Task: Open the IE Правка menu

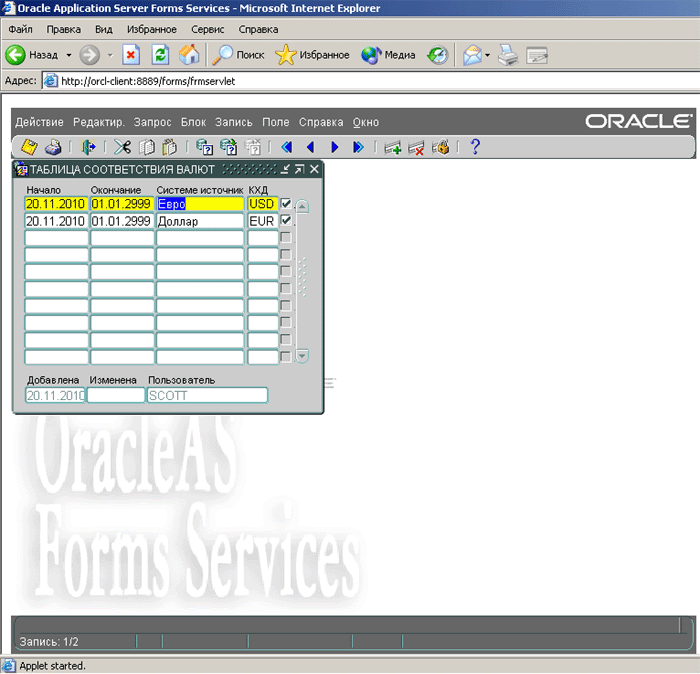Action: tap(63, 29)
